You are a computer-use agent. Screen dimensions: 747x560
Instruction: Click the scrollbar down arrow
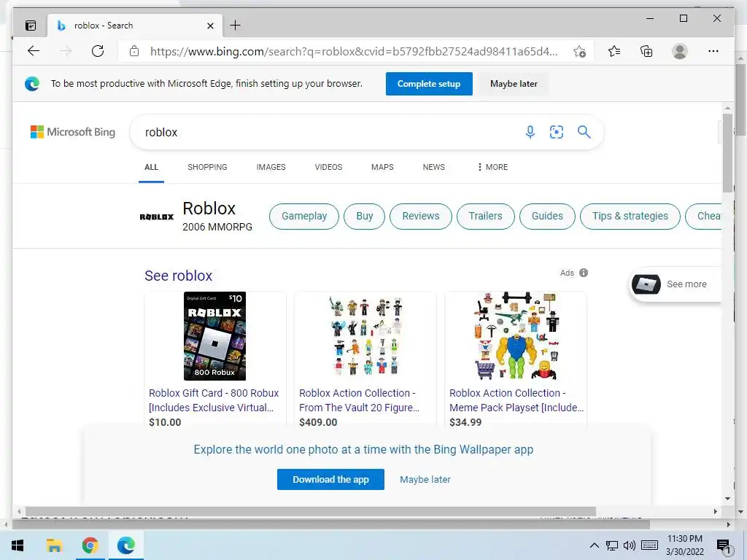coord(727,499)
